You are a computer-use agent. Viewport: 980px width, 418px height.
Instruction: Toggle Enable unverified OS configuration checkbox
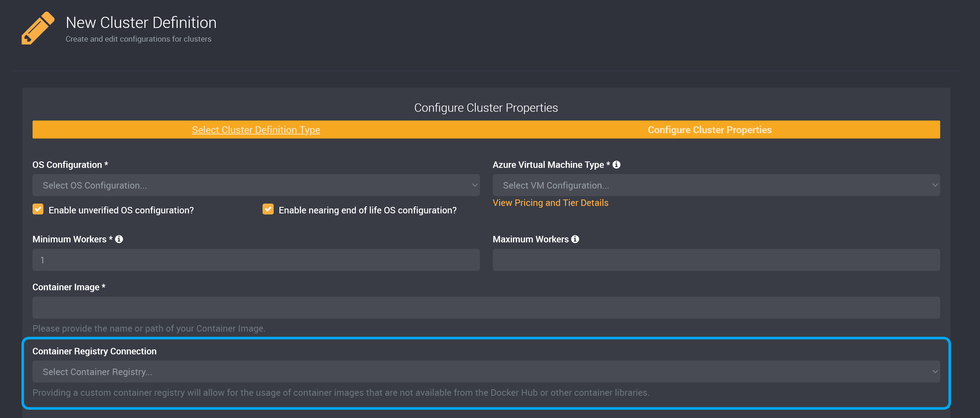[38, 209]
